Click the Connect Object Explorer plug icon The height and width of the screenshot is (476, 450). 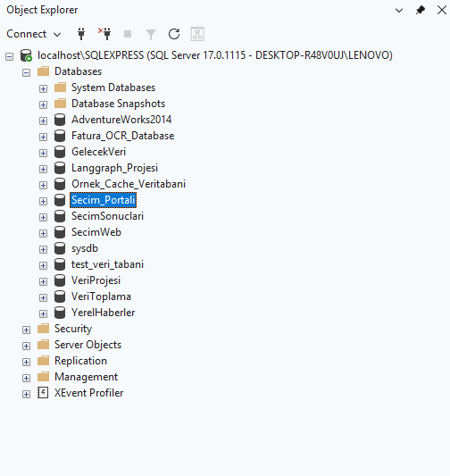(81, 34)
